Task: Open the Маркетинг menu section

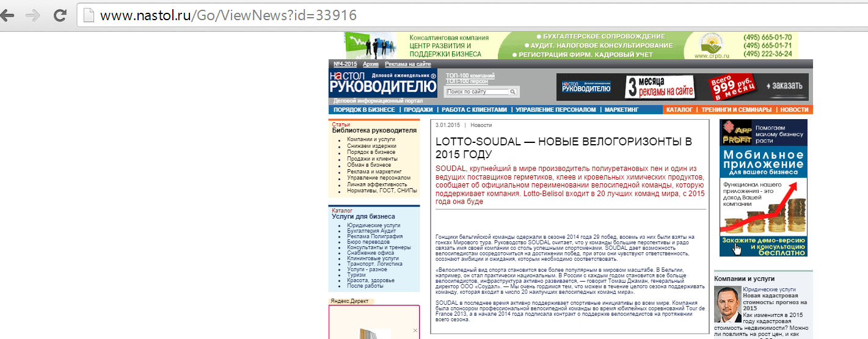Action: tap(621, 110)
